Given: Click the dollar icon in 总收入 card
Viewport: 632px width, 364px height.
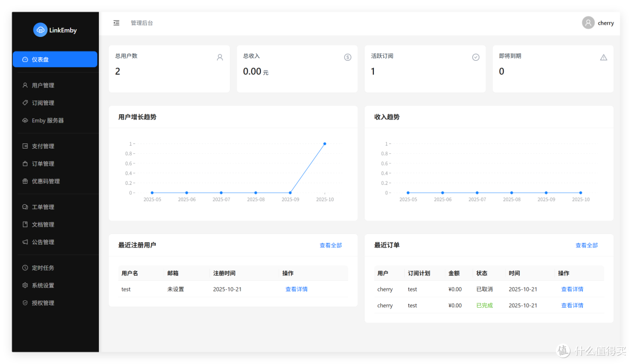Looking at the screenshot, I should coord(348,57).
